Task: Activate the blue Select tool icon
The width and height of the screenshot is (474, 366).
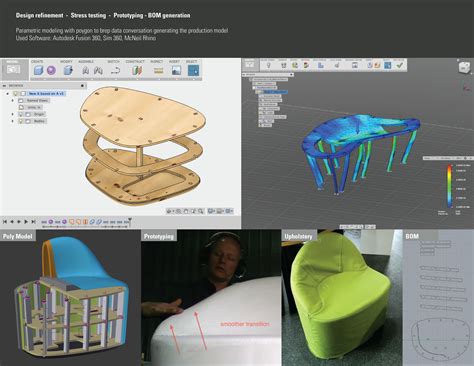Action: coord(193,70)
